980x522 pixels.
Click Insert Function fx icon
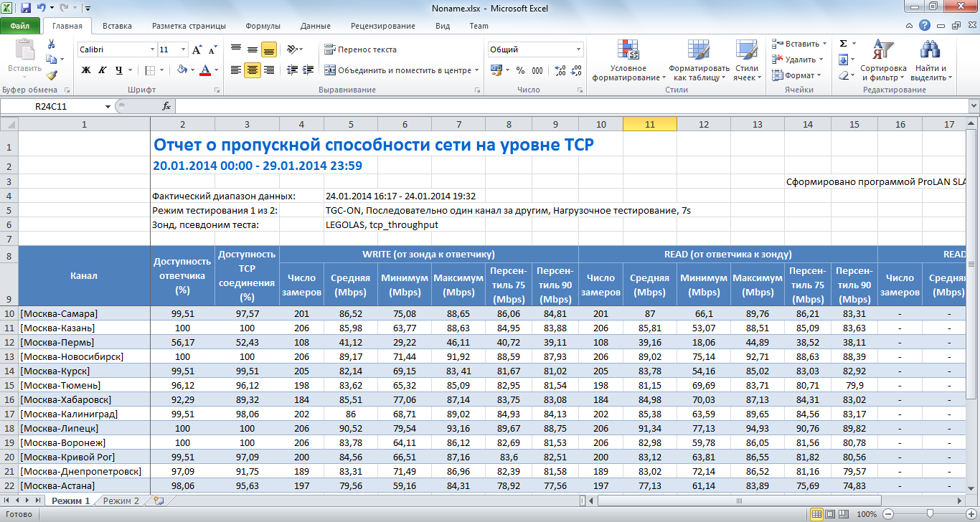click(166, 106)
